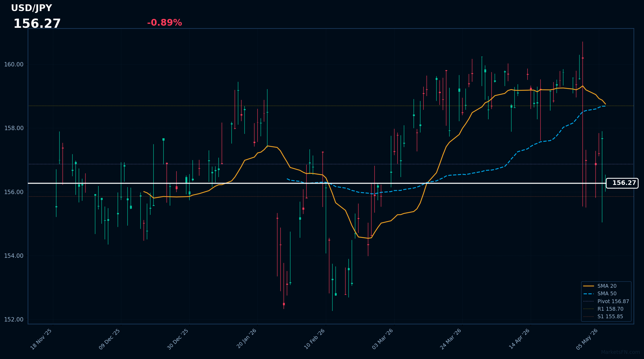Click the large 156.27 price readout
Image resolution: width=644 pixels, height=359 pixels.
pyautogui.click(x=37, y=24)
